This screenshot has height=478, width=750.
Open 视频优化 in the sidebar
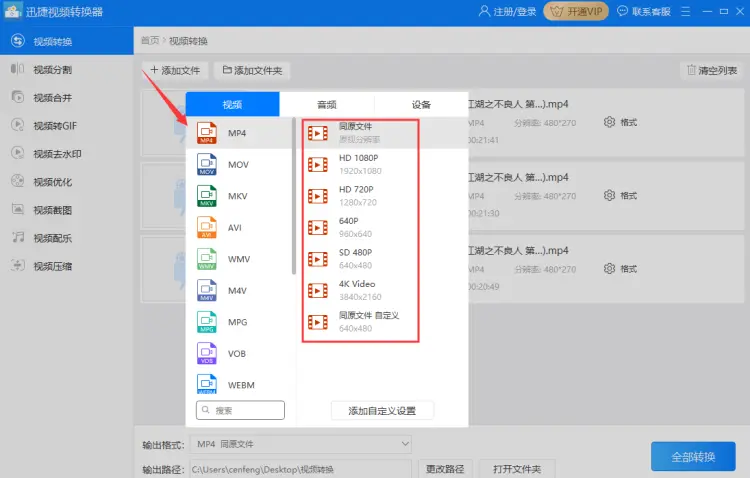coord(66,182)
